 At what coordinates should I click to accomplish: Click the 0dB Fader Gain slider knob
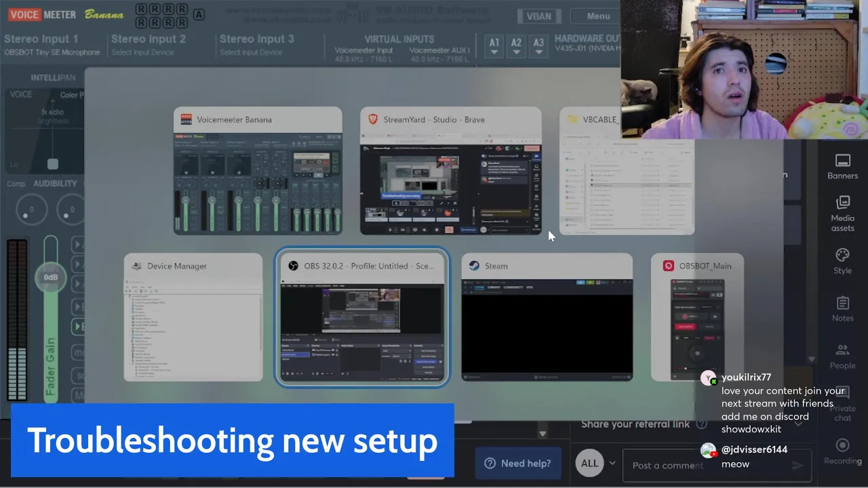(x=51, y=277)
